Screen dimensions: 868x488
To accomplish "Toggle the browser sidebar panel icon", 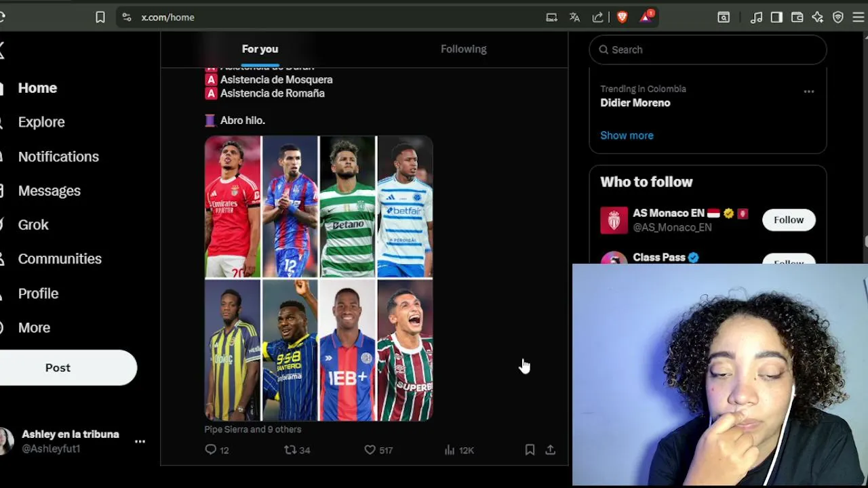I will [776, 18].
